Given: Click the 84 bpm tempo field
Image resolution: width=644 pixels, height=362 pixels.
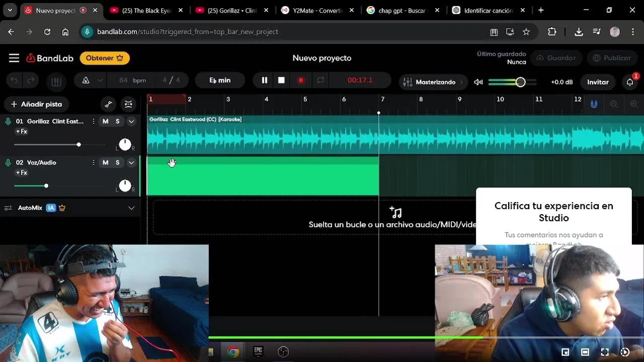Looking at the screenshot, I should (133, 80).
